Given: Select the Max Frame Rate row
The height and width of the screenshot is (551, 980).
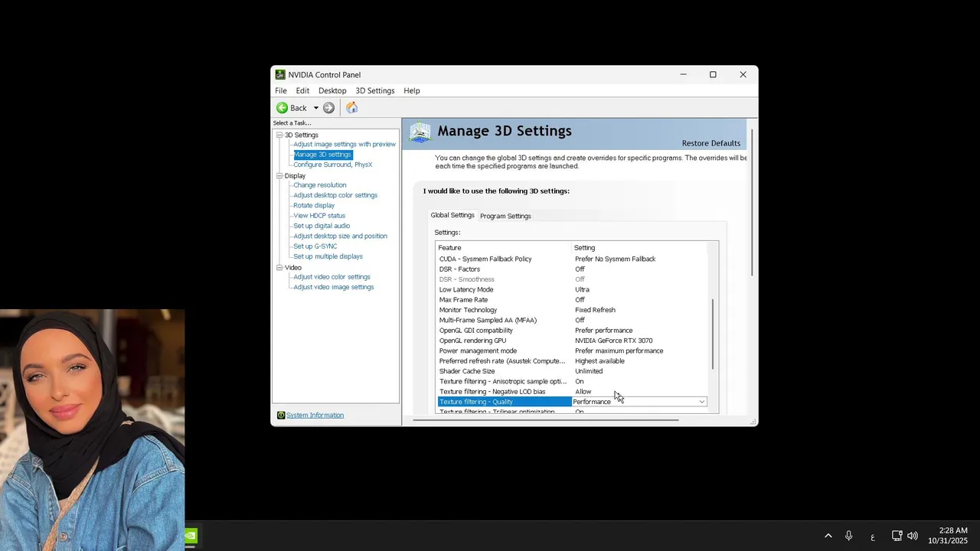Looking at the screenshot, I should point(572,300).
